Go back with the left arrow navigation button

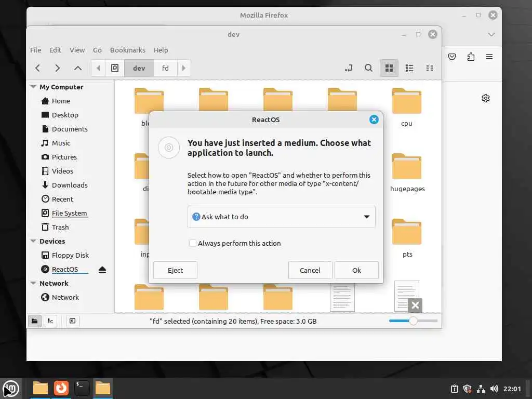[x=37, y=68]
